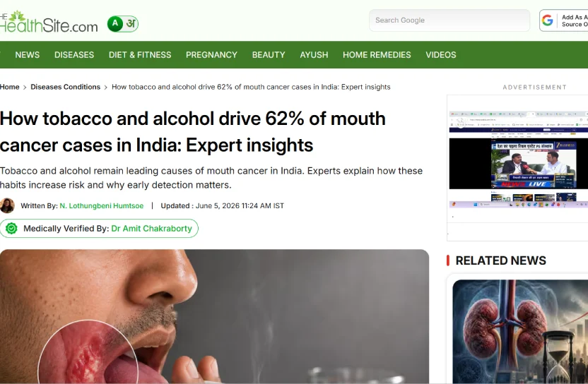Click the author avatar photo
Screen dimensions: 588x384
pos(7,205)
